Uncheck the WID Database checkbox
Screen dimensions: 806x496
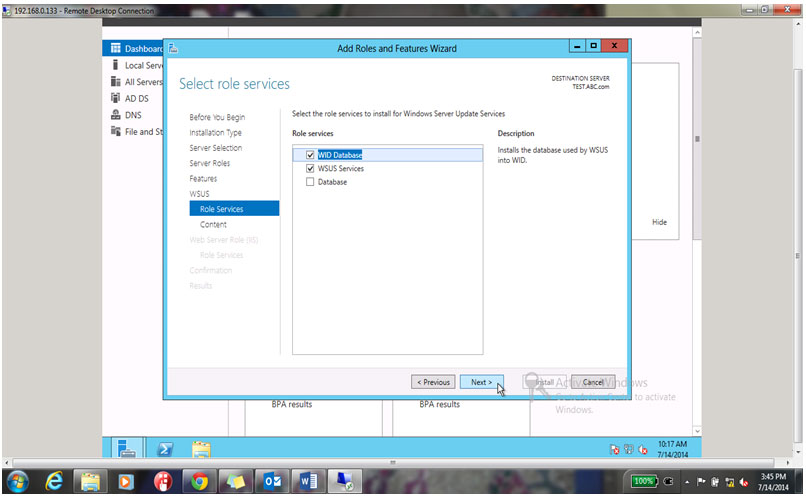tap(310, 155)
